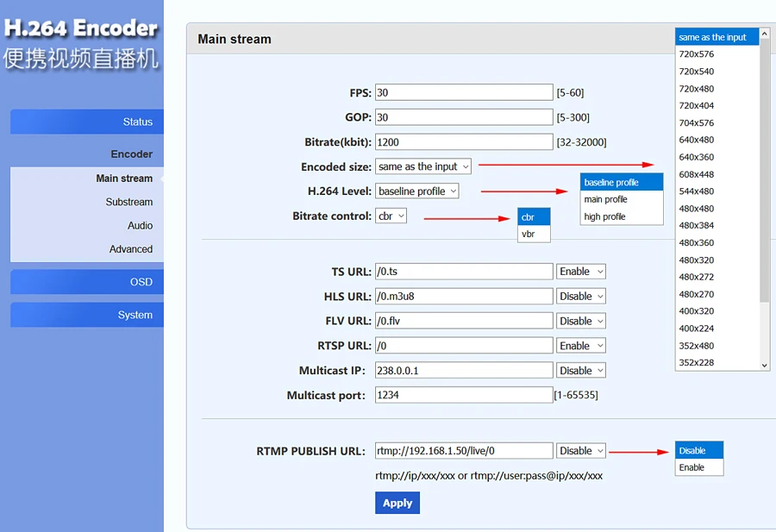This screenshot has width=776, height=532.
Task: Click inside the FPS input field
Action: (464, 92)
